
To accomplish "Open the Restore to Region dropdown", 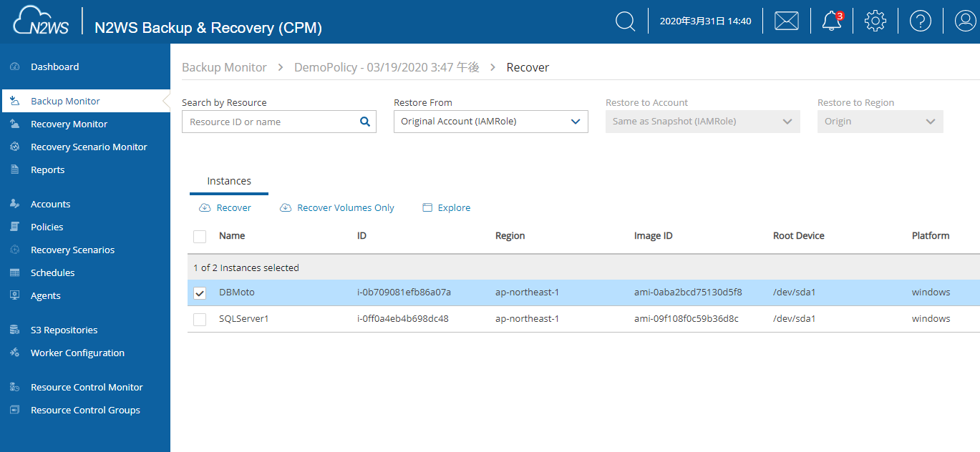I will tap(880, 122).
